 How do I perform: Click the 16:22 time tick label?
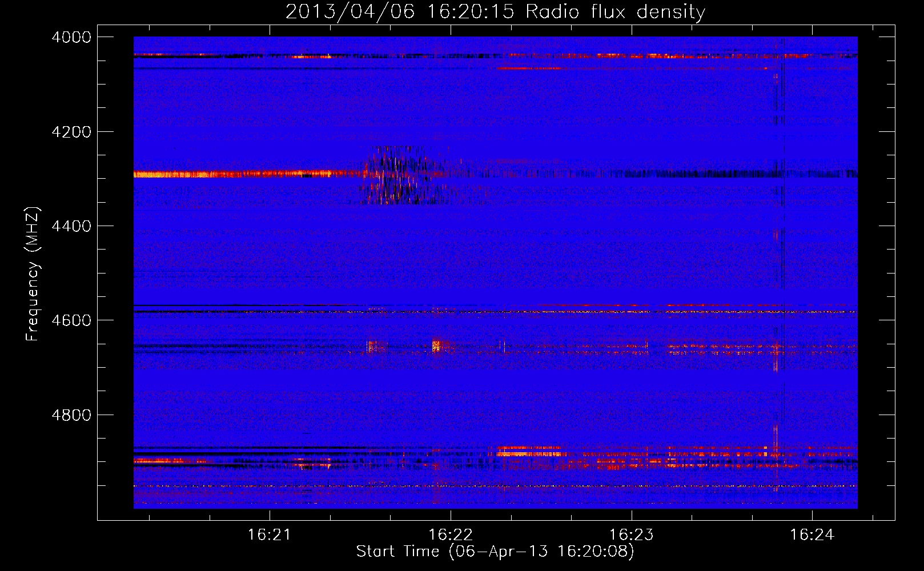point(451,535)
